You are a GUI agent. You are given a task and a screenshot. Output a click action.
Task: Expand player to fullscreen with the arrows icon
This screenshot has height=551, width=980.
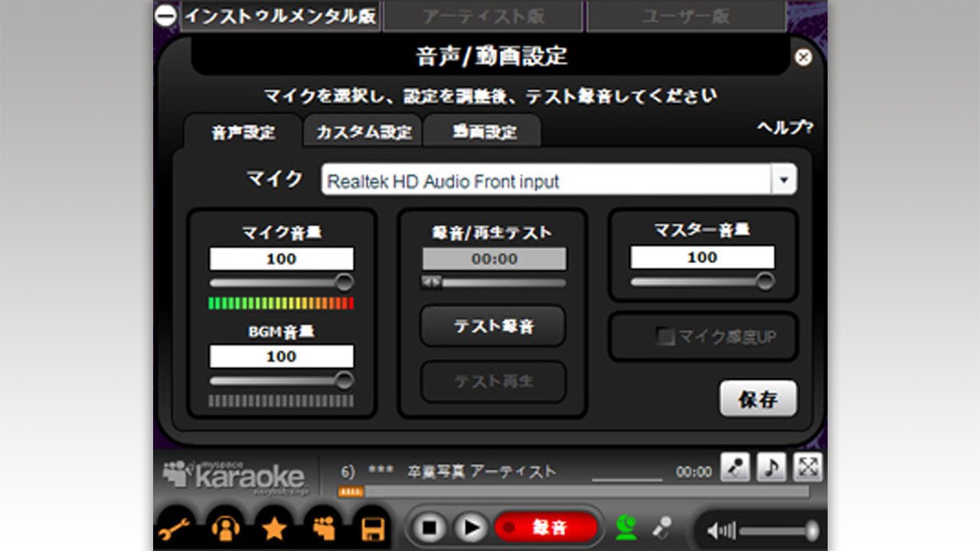click(x=808, y=468)
